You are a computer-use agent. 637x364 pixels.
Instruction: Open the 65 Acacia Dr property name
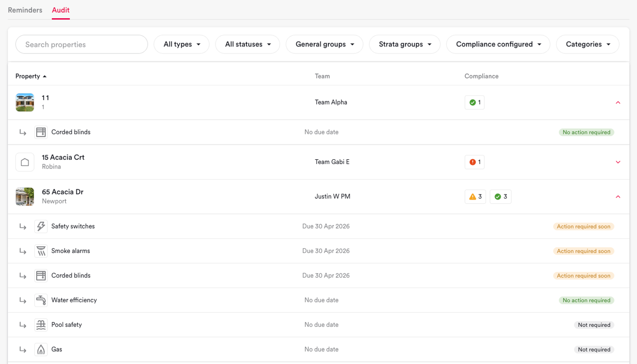point(62,192)
